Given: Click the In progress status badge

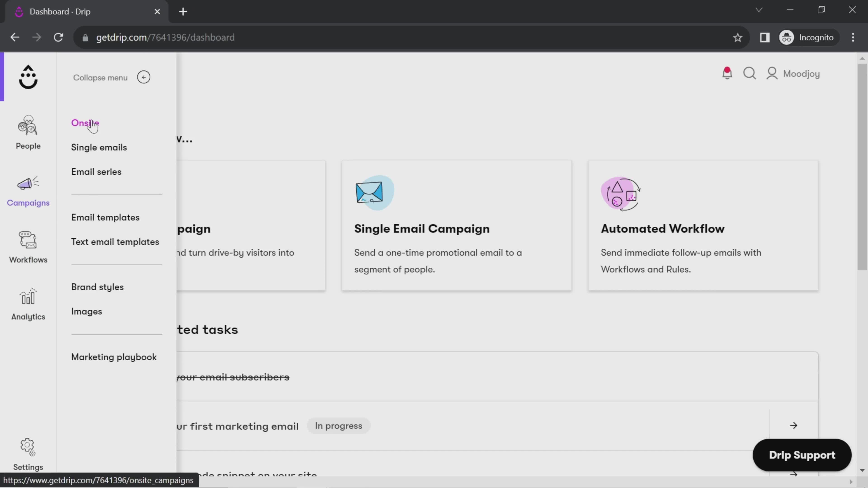Looking at the screenshot, I should [x=338, y=426].
